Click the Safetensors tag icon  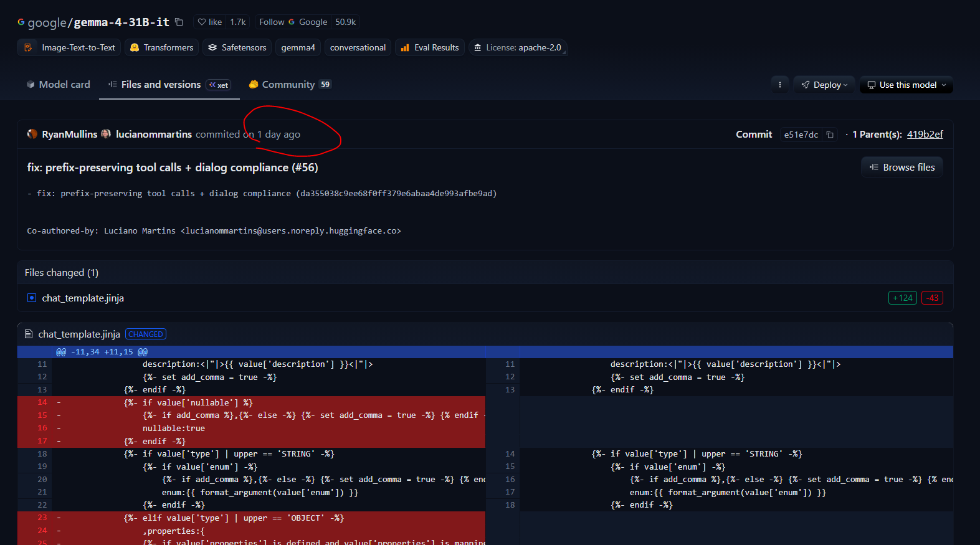click(x=212, y=47)
